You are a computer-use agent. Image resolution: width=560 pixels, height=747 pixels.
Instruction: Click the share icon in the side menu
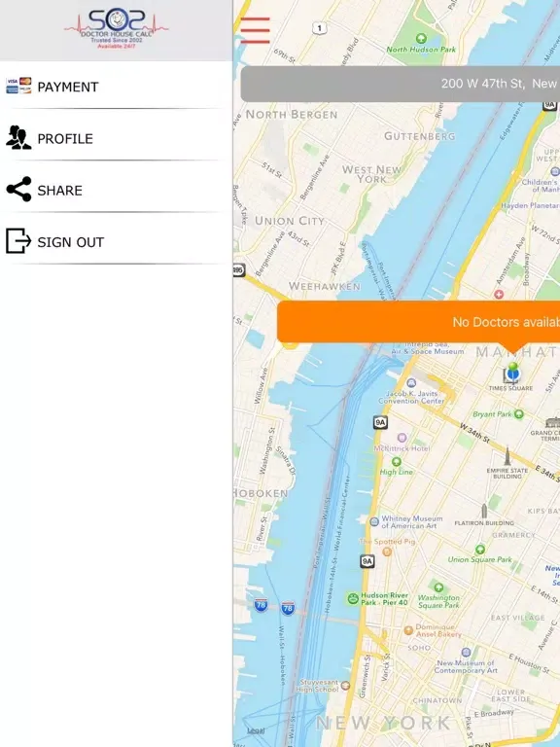(x=18, y=189)
